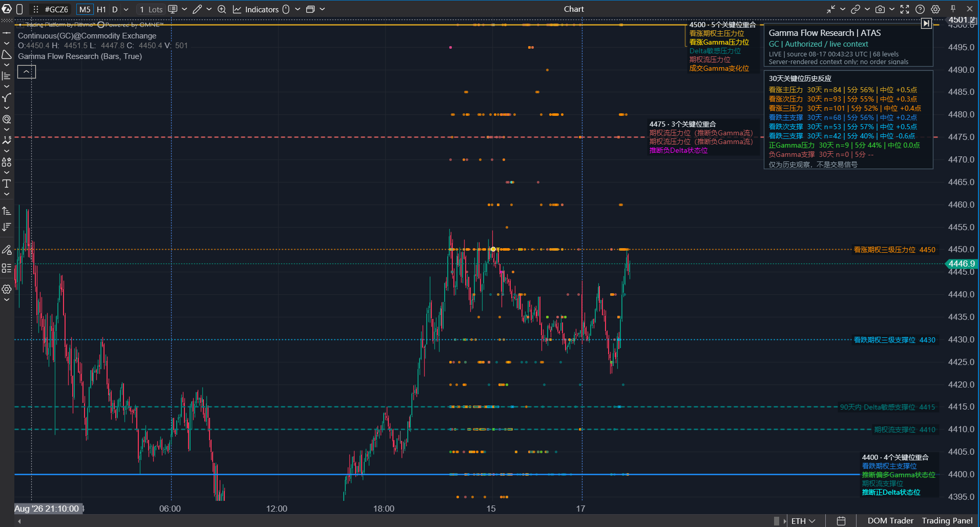The height and width of the screenshot is (527, 980).
Task: Click the chart templates window icon
Action: [310, 9]
